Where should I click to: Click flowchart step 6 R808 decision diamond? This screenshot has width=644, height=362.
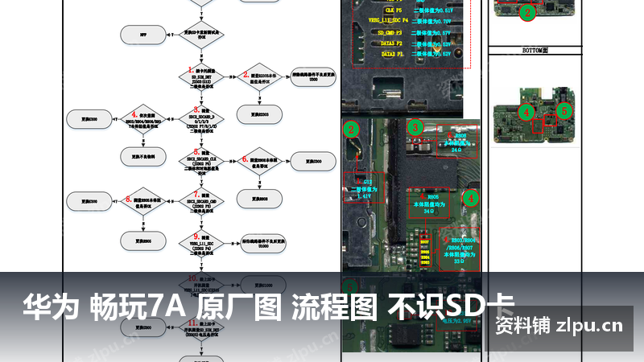tap(259, 162)
